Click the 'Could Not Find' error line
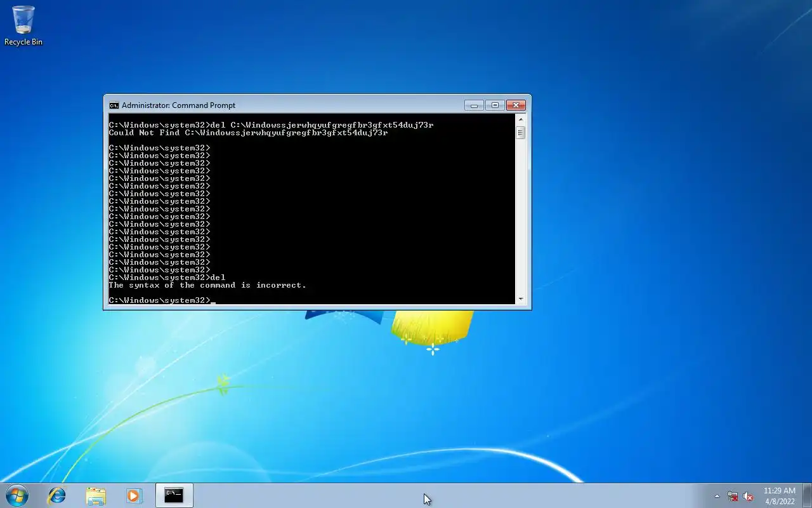Image resolution: width=812 pixels, height=508 pixels. (248, 133)
